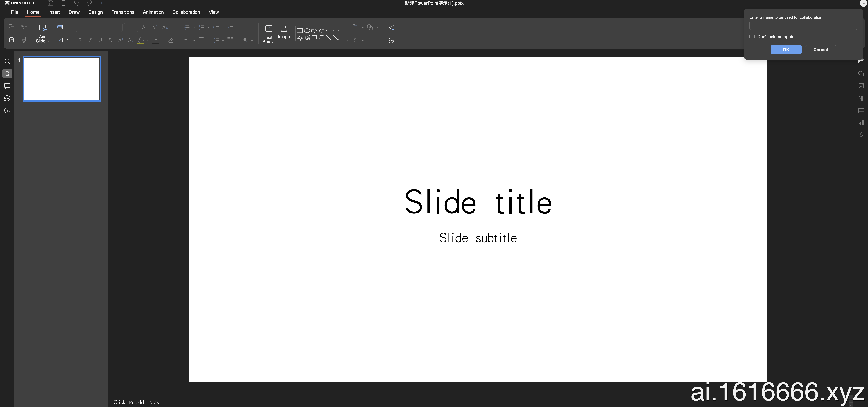Click the Image insert button
The image size is (868, 407).
click(284, 33)
